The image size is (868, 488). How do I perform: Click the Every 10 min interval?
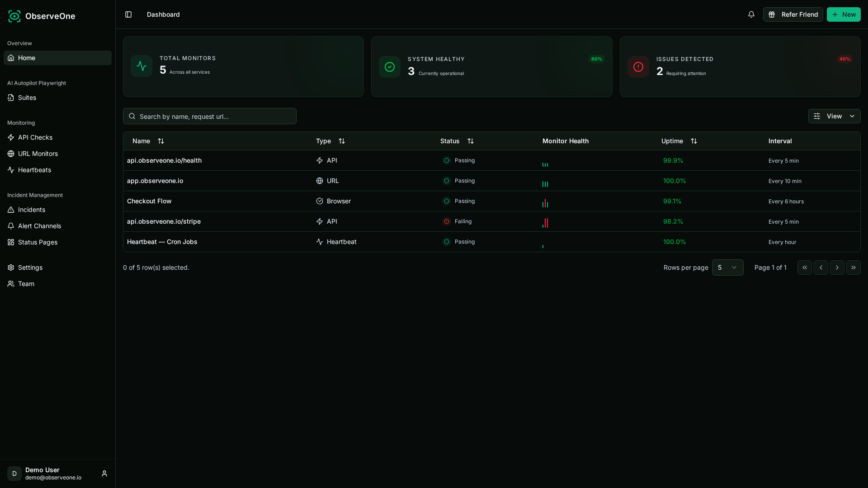(785, 181)
